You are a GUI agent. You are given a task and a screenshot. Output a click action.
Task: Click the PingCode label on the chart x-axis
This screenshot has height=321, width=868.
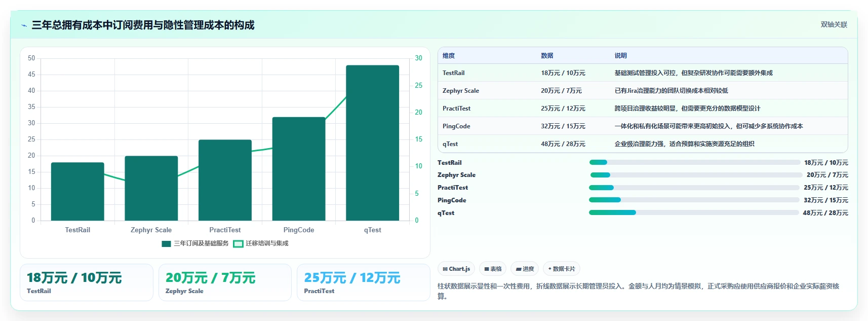point(299,230)
